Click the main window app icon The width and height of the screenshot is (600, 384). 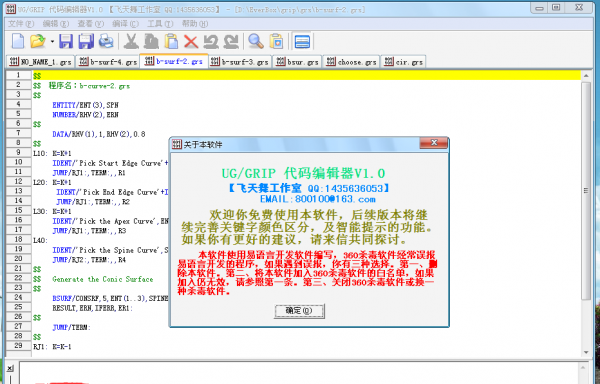tap(11, 9)
